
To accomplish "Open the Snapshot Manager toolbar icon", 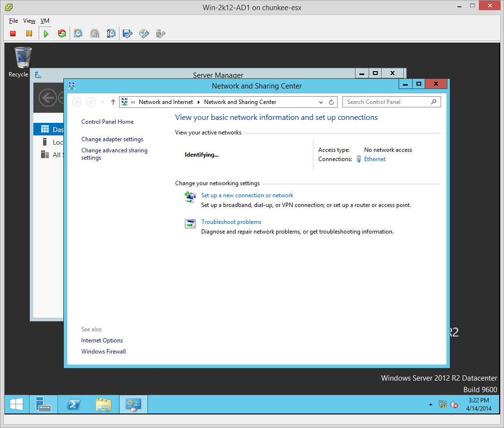I will 111,33.
